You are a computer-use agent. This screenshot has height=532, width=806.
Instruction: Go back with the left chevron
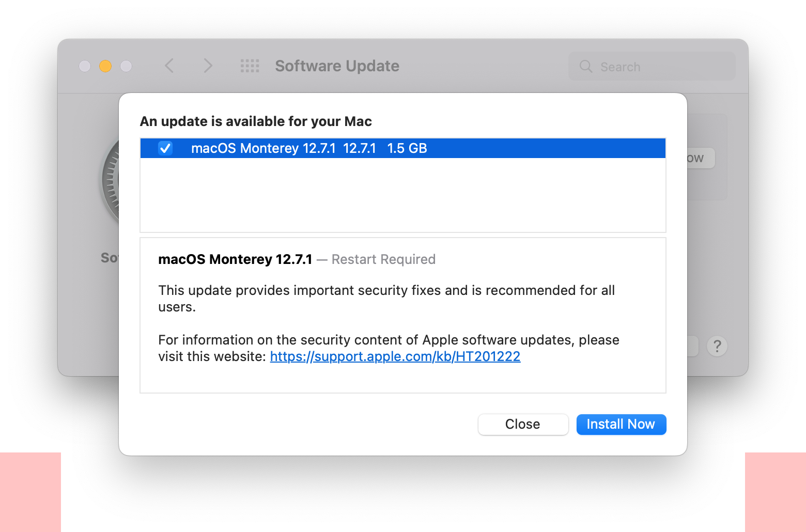pyautogui.click(x=169, y=66)
